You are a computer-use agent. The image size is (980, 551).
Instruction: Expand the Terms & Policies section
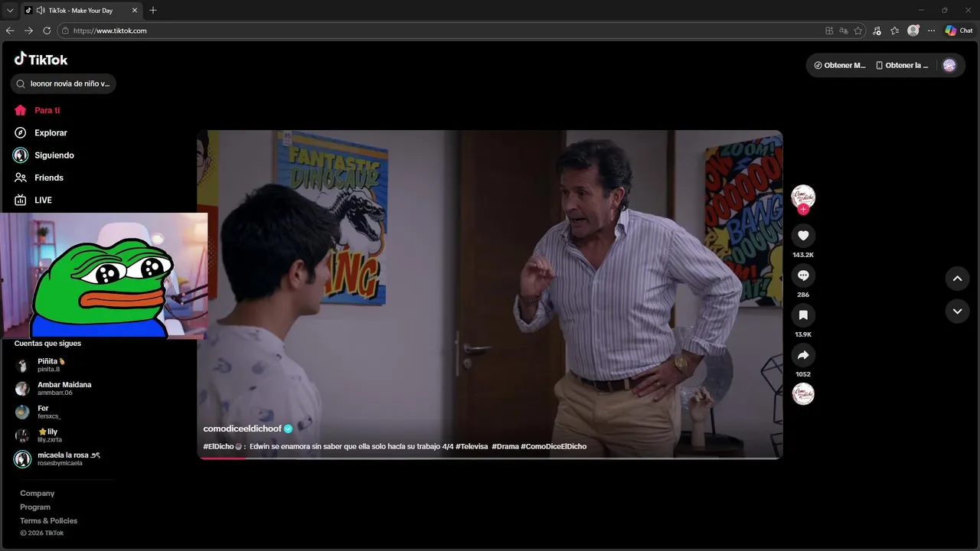[x=48, y=521]
